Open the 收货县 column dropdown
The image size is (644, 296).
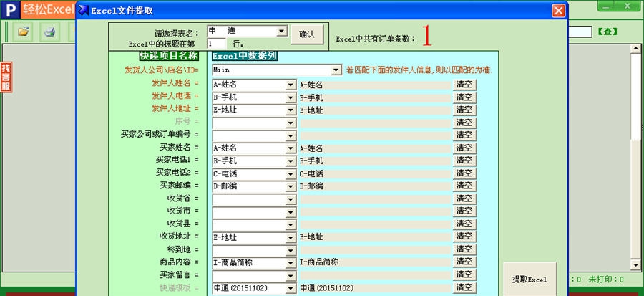click(291, 225)
